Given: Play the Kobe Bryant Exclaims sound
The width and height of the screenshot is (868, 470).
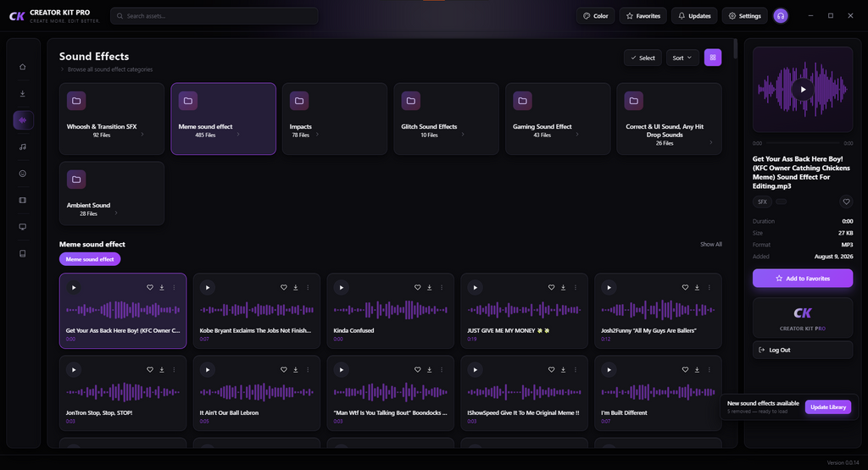Looking at the screenshot, I should tap(208, 288).
